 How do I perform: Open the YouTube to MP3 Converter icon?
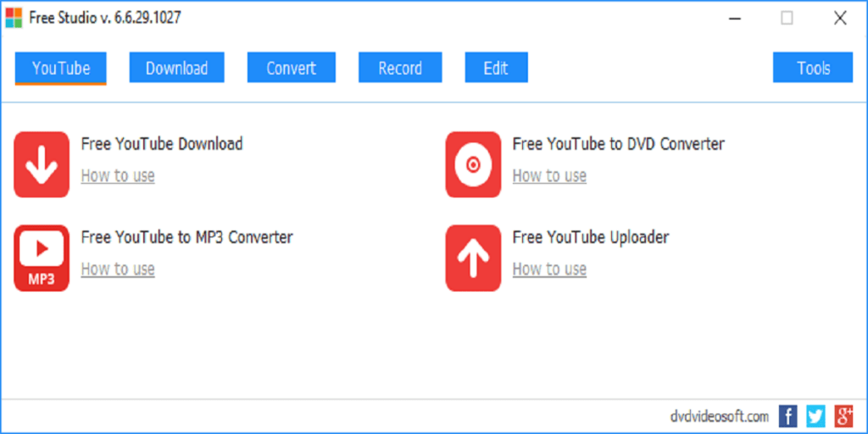[42, 258]
